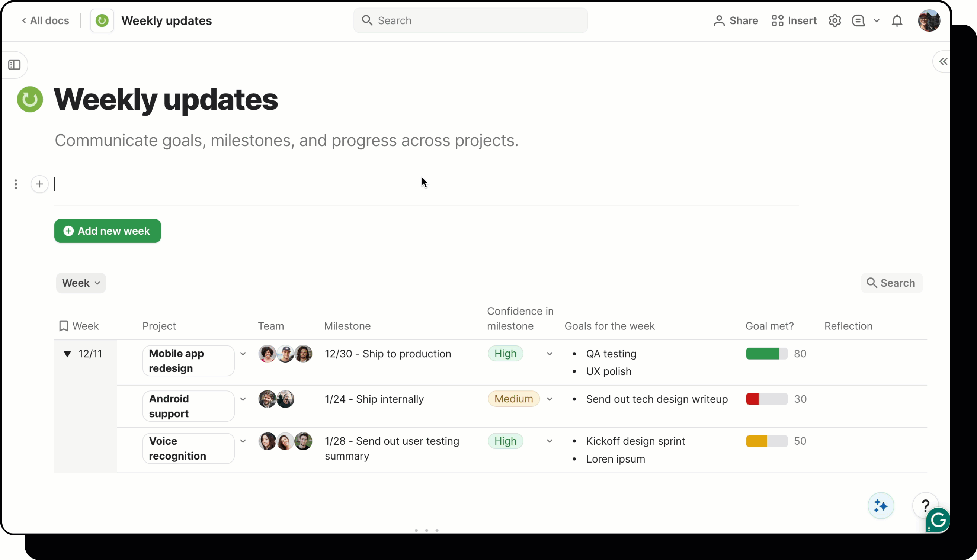Open the Week grouping dropdown
Screen dimensions: 977x560
[x=81, y=283]
